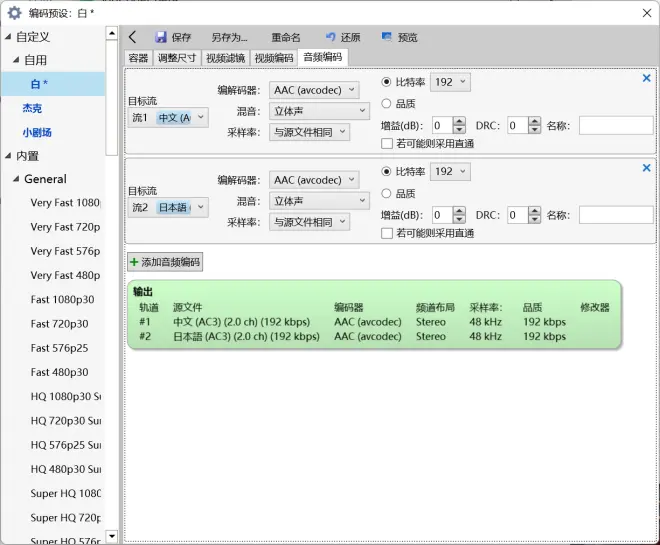The width and height of the screenshot is (660, 545).
Task: Click the back arrow in the toolbar
Action: [133, 37]
